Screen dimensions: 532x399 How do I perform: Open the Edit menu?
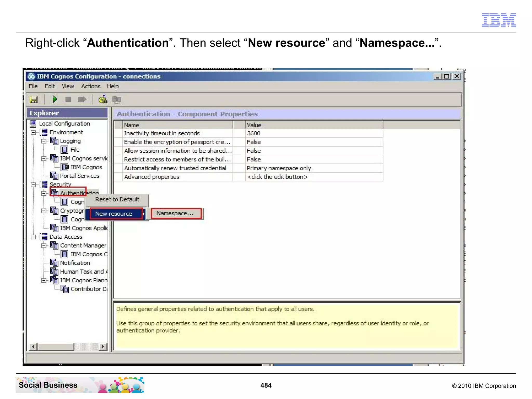(50, 86)
